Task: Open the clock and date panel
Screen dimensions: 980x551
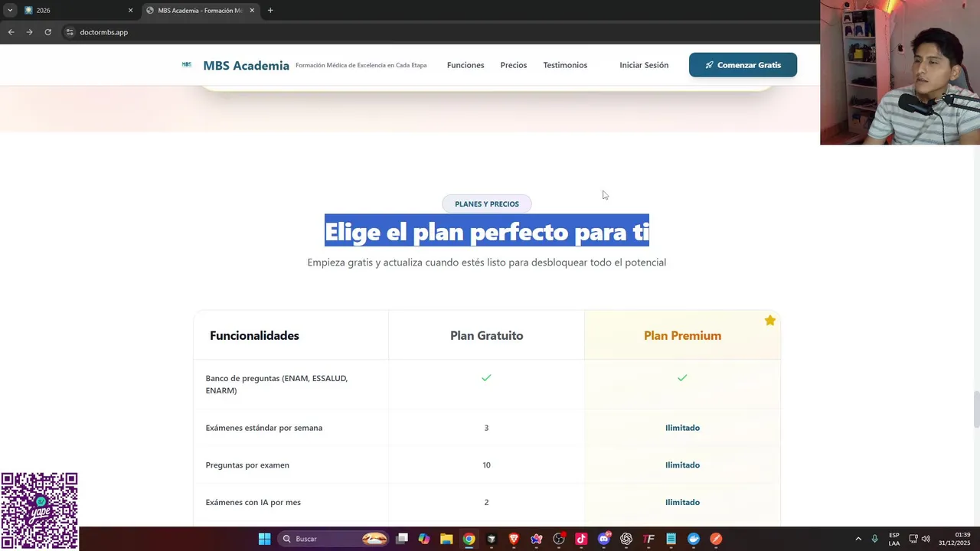Action: [954, 539]
